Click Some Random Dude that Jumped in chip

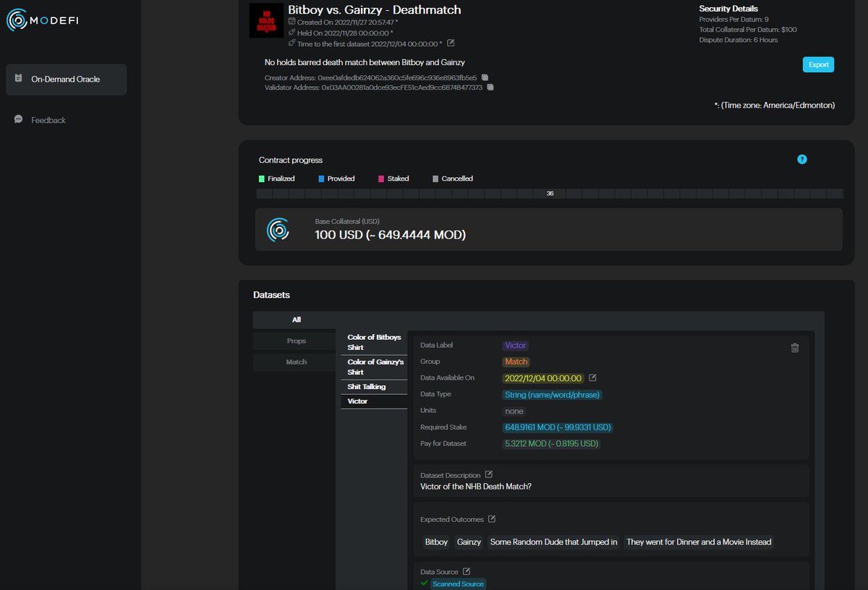[554, 542]
